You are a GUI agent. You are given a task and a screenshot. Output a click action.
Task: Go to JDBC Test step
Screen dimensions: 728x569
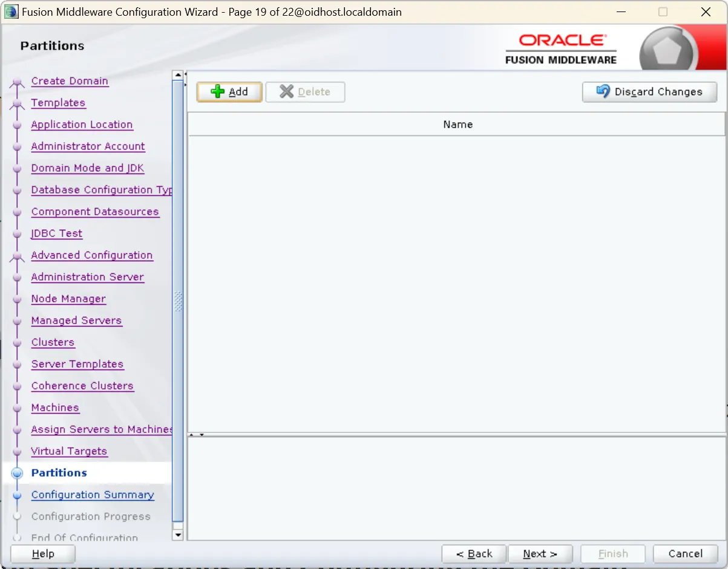57,233
